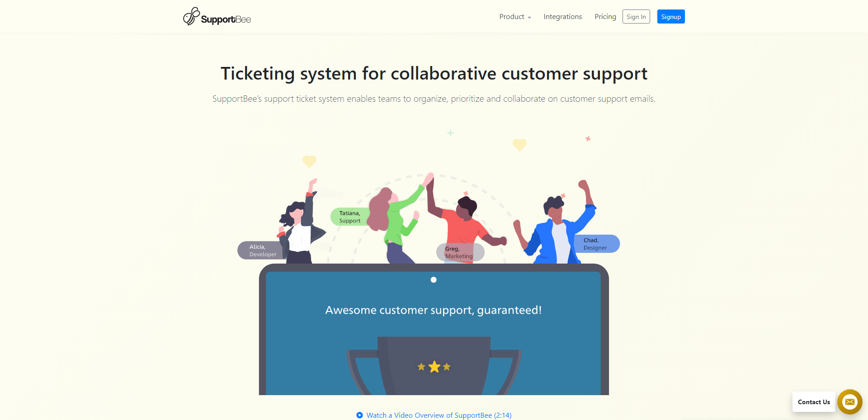Click the large center gold star
The height and width of the screenshot is (420, 868).
point(434,367)
